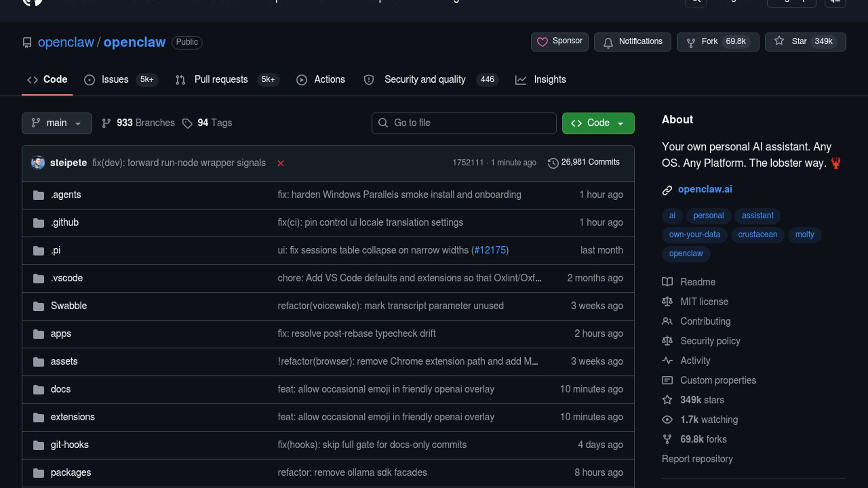Click the failed status red X icon
The width and height of the screenshot is (868, 488).
pyautogui.click(x=281, y=163)
